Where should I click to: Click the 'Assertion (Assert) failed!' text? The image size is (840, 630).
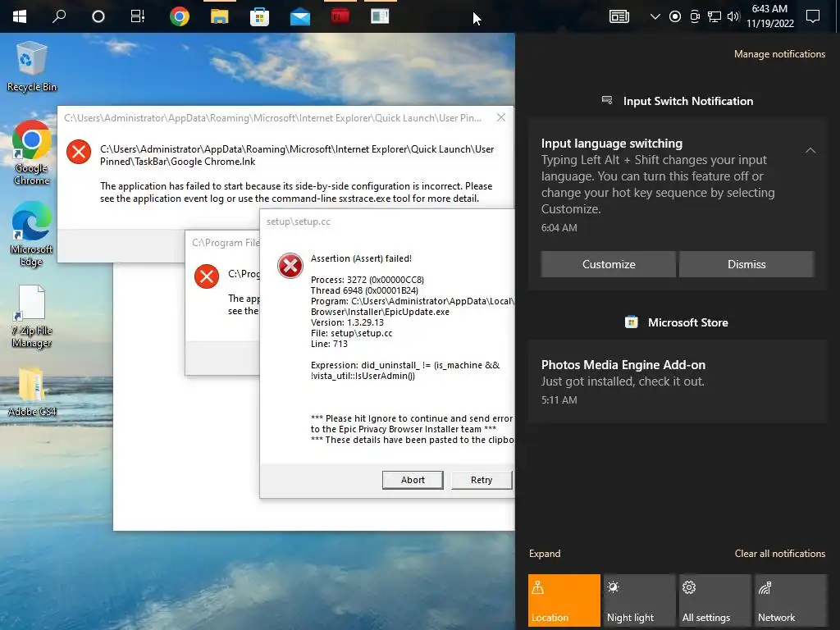tap(361, 258)
